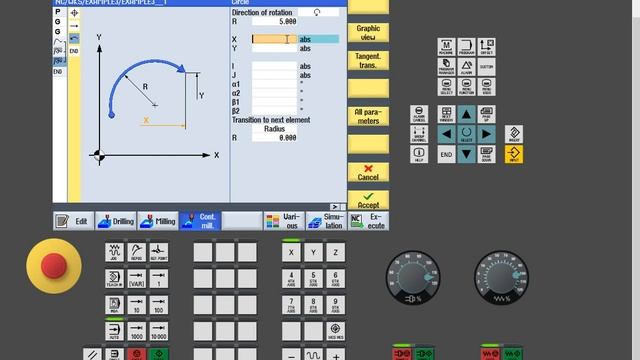This screenshot has height=360, width=640.
Task: Activate REPOS mode key
Action: pyautogui.click(x=136, y=253)
